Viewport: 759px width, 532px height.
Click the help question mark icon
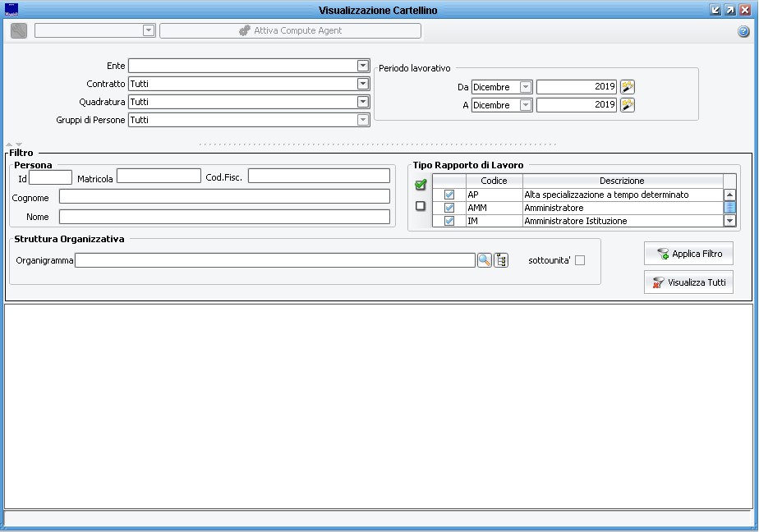pos(743,31)
